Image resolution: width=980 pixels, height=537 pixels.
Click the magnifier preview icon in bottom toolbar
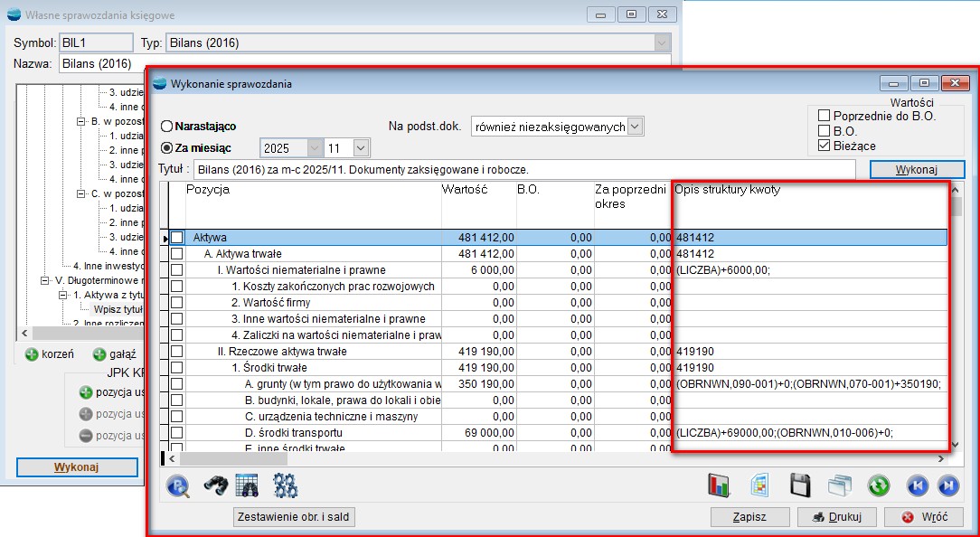178,486
